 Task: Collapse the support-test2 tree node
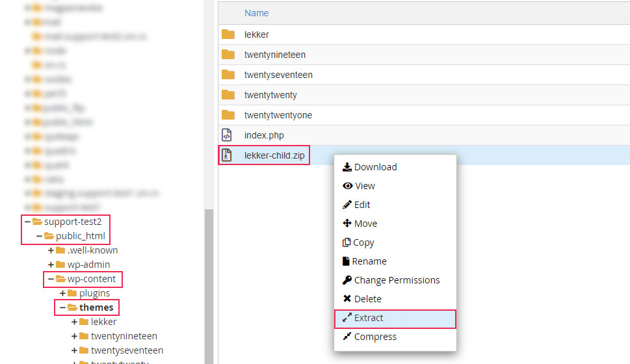point(27,222)
